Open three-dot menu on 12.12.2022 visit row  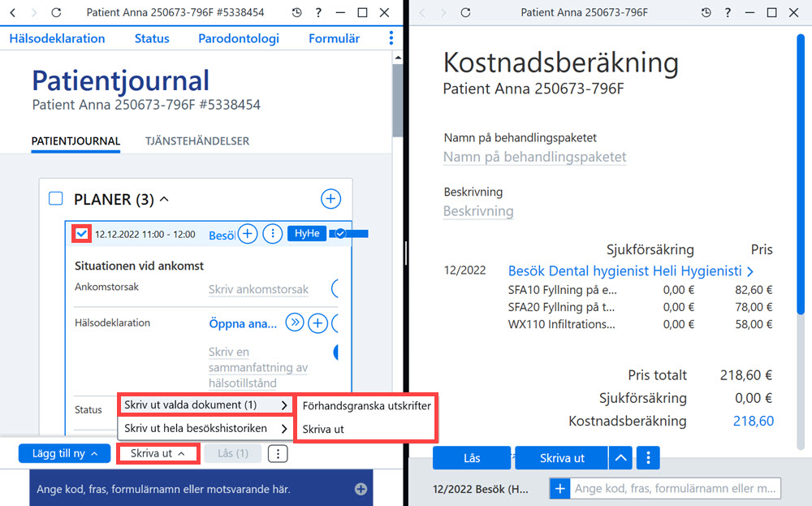point(272,234)
